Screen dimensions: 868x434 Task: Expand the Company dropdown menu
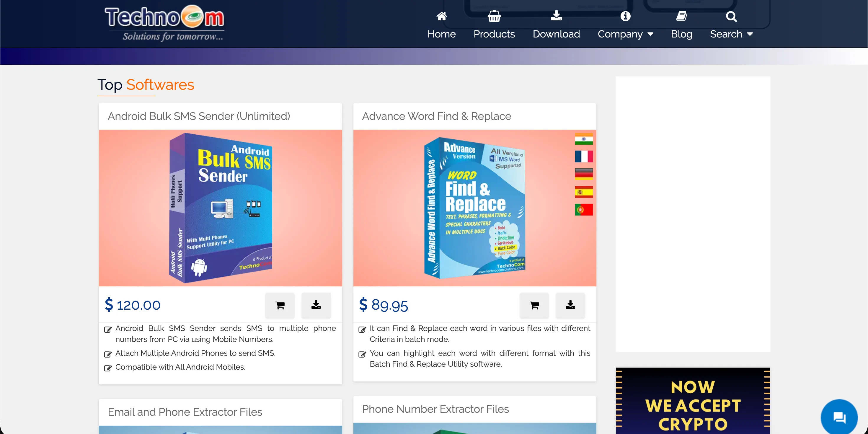pyautogui.click(x=625, y=34)
